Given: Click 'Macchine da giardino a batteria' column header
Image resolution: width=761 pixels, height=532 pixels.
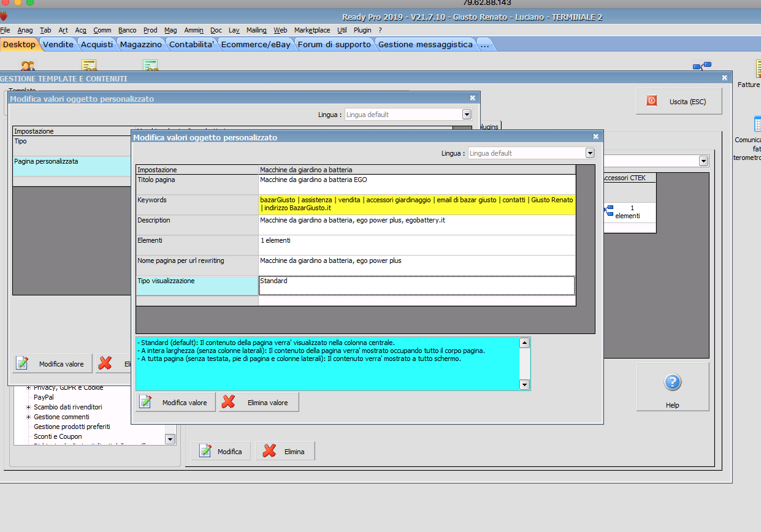Looking at the screenshot, I should click(417, 169).
